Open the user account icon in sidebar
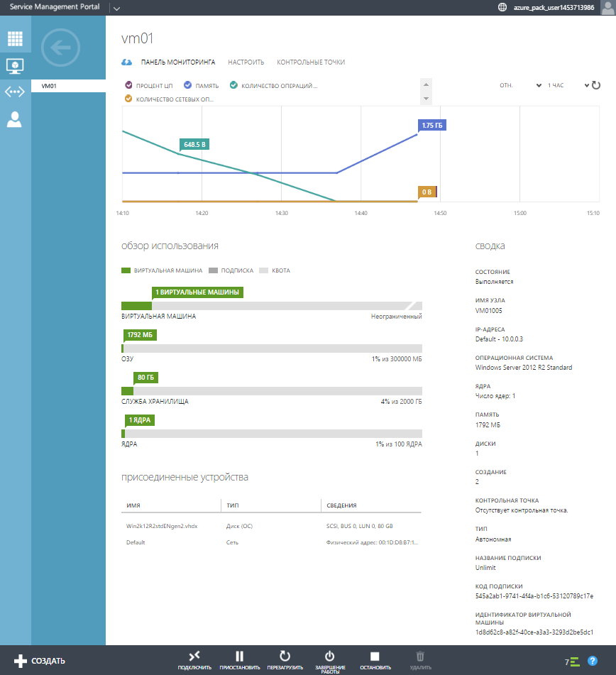The image size is (616, 675). tap(15, 120)
